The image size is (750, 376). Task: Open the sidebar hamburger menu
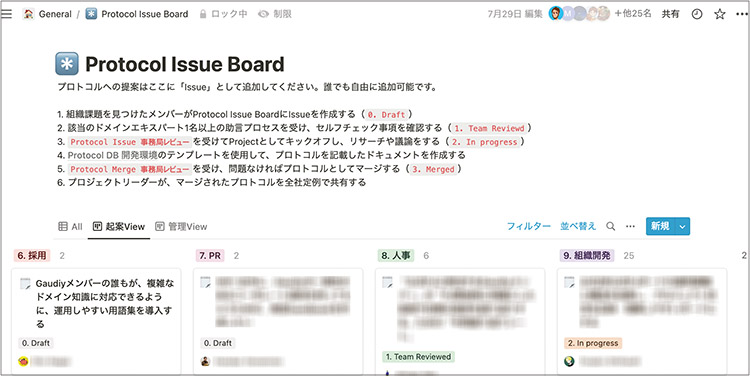[7, 14]
